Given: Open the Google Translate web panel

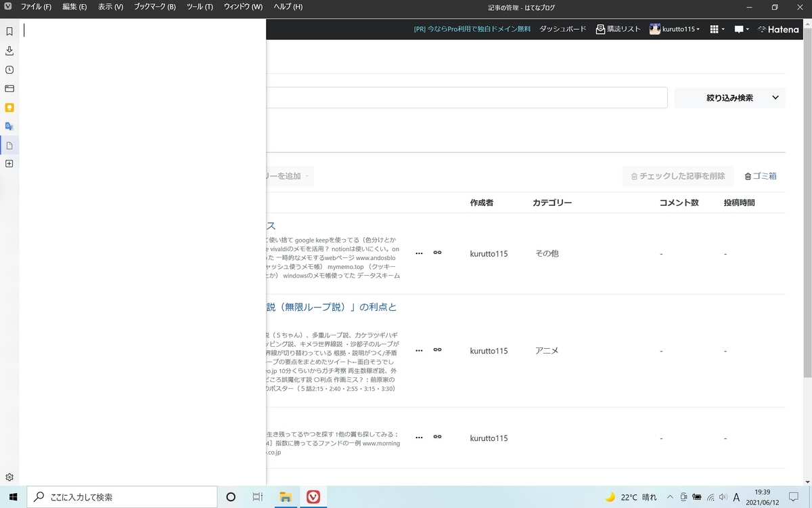Looking at the screenshot, I should (9, 126).
